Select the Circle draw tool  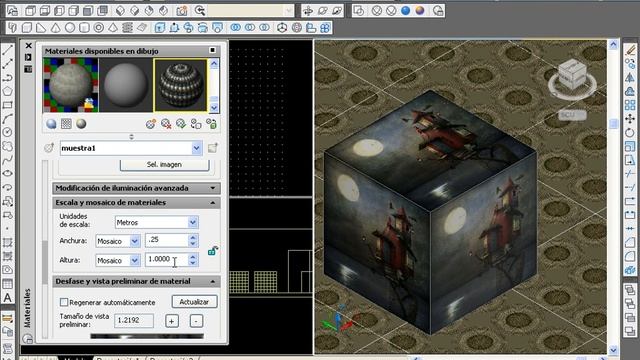click(x=7, y=132)
